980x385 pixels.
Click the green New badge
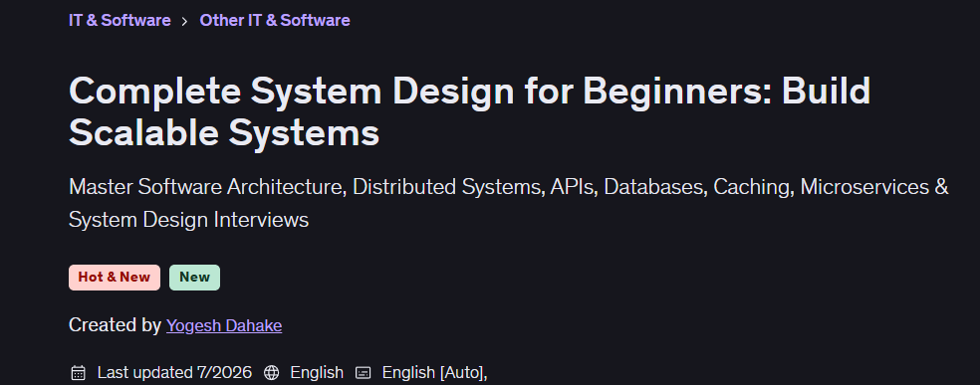194,277
